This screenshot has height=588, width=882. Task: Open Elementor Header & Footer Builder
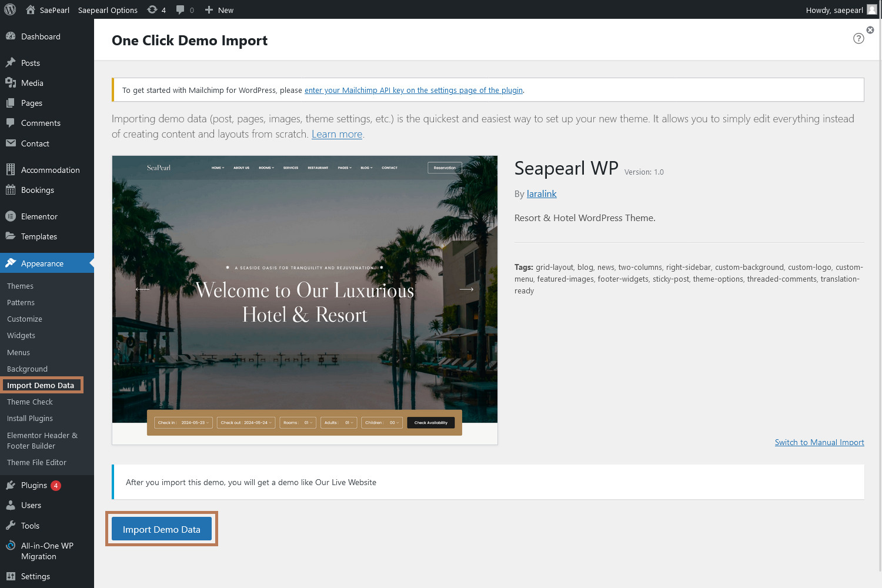tap(42, 440)
